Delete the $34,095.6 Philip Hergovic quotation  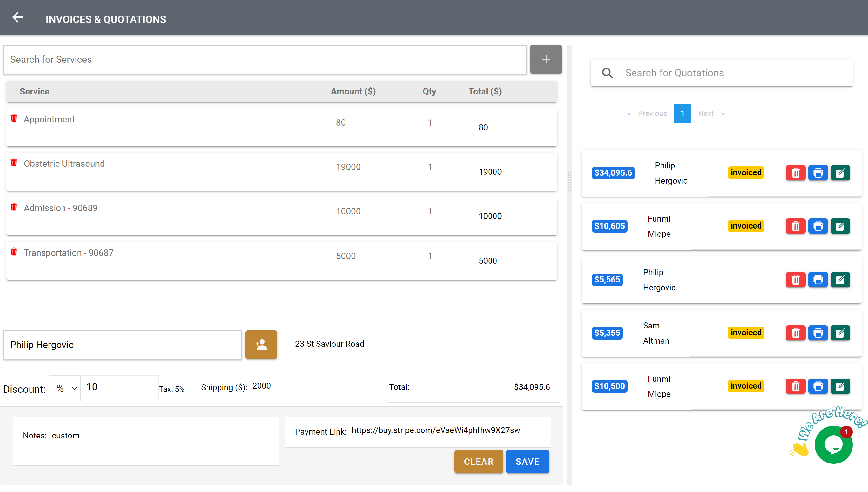[795, 173]
